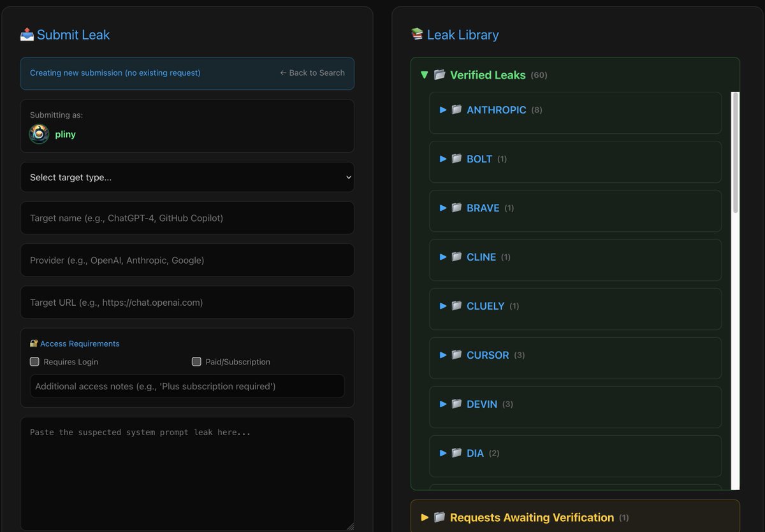Focus the Target URL input field
765x532 pixels.
click(x=187, y=302)
